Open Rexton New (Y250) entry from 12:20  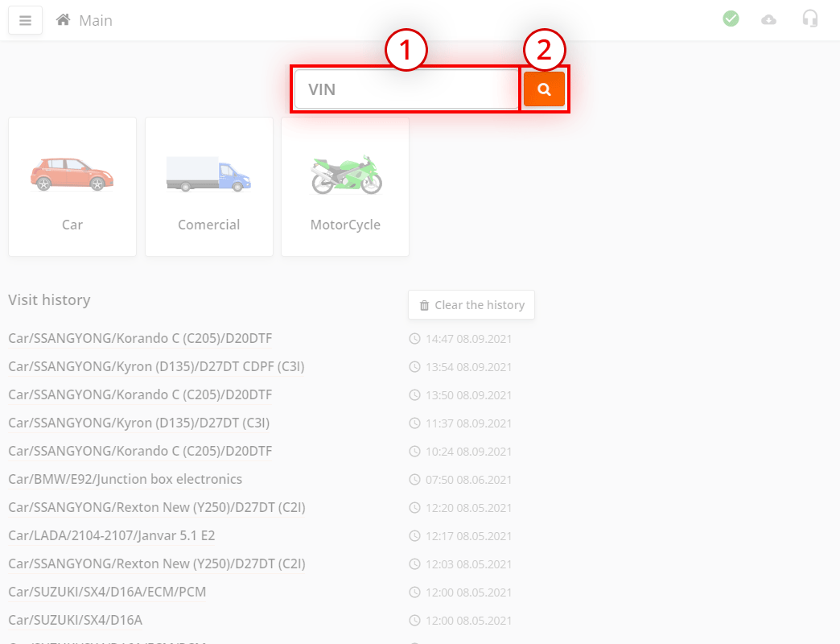point(156,507)
